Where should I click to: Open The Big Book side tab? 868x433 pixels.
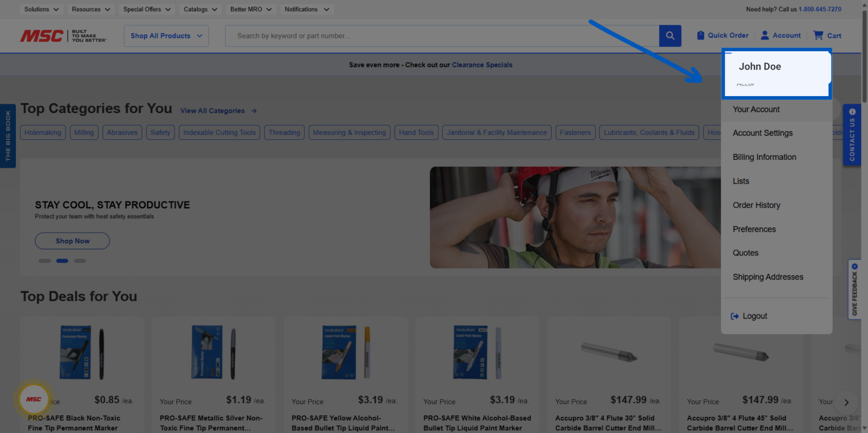pyautogui.click(x=8, y=136)
